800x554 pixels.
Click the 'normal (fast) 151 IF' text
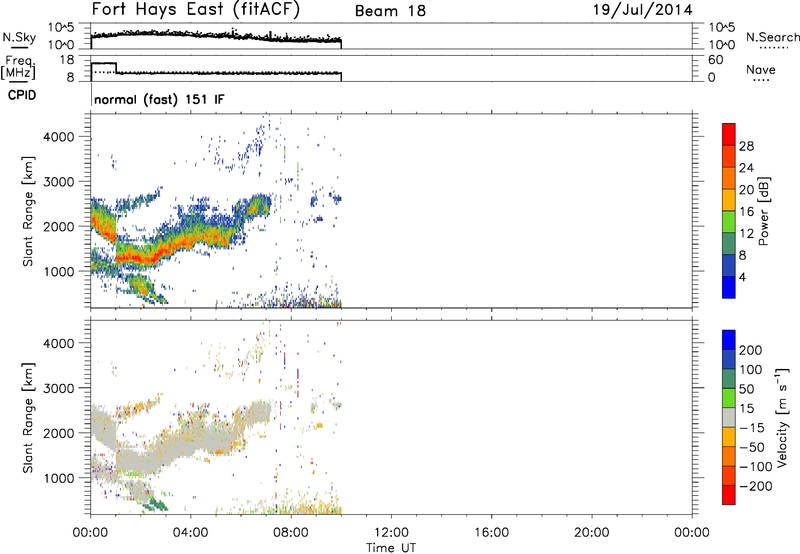159,99
